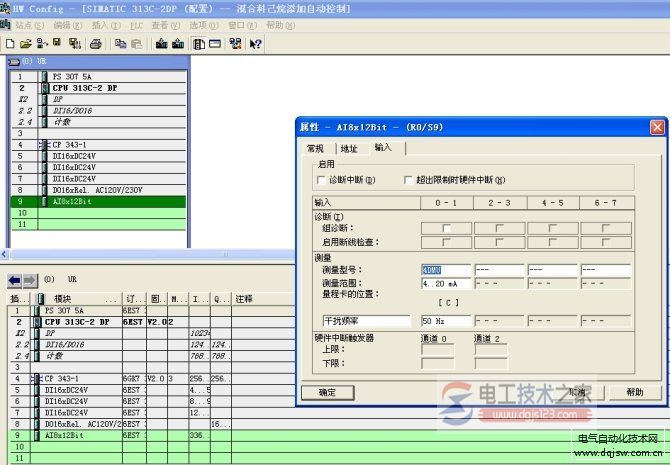Click the module icon in the 模块 column header

pyautogui.click(x=41, y=298)
